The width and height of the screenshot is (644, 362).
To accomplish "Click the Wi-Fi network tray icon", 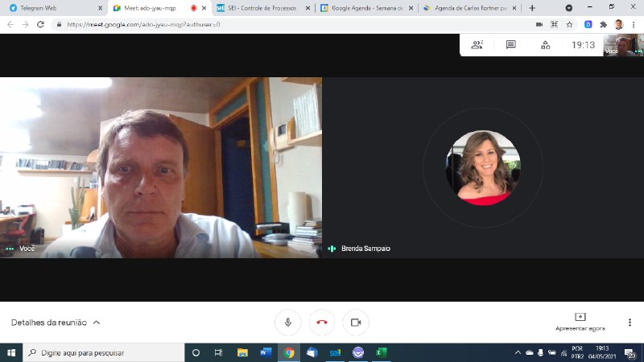I will [x=564, y=352].
